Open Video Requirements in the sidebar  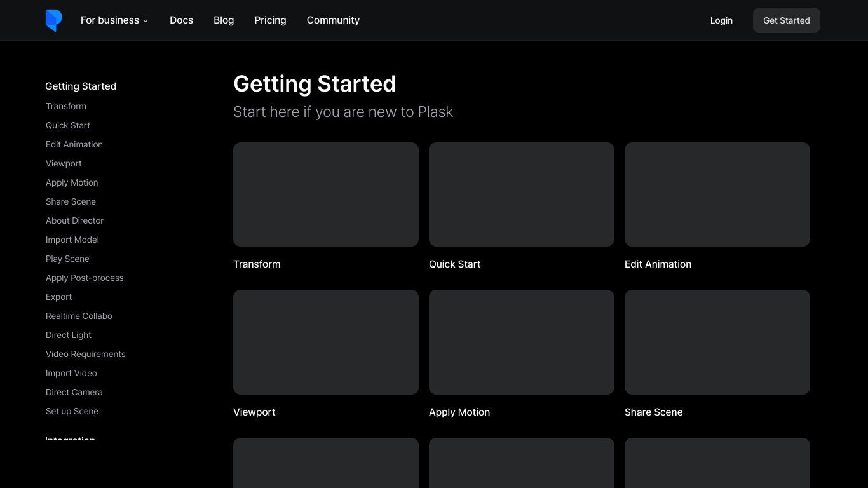(x=86, y=354)
